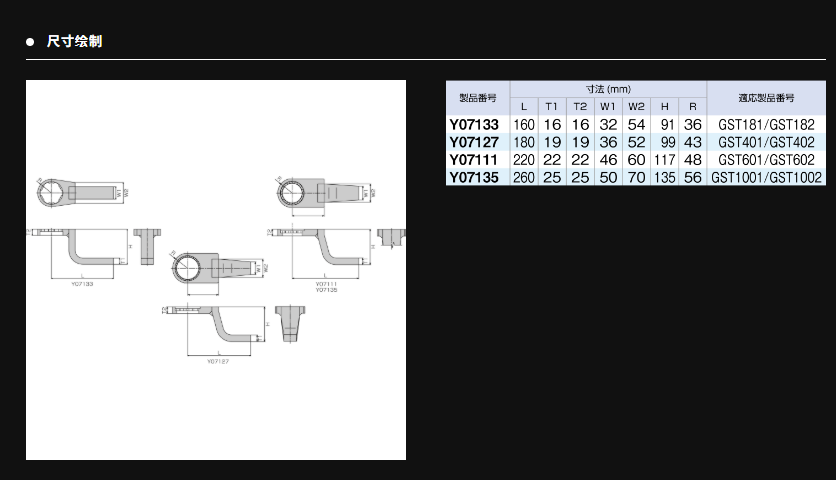Click the 寸法 (mm) table header
This screenshot has height=480, width=836.
point(608,89)
